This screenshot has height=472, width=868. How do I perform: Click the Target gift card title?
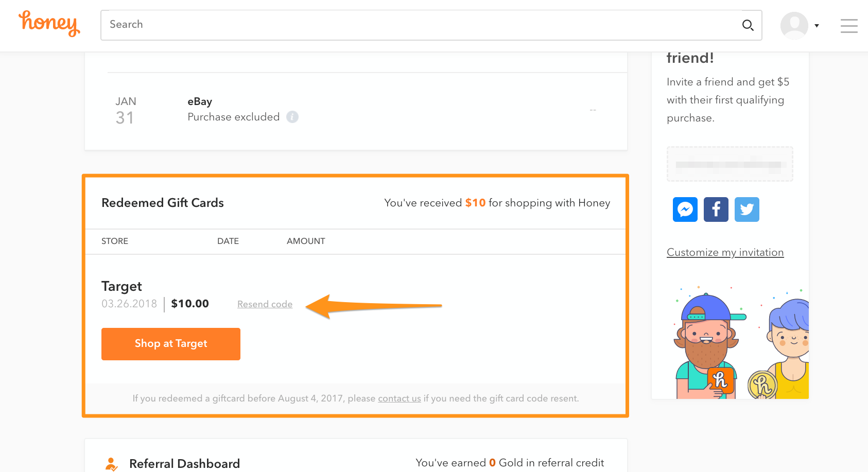click(x=121, y=286)
